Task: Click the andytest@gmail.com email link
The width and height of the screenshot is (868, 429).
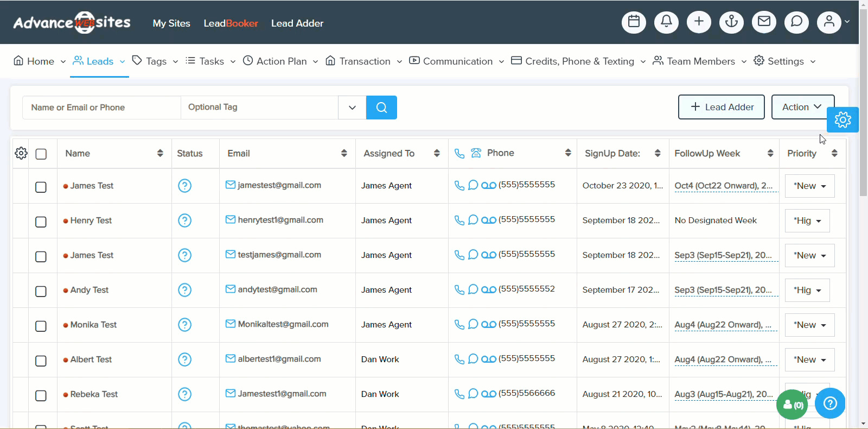Action: click(x=277, y=289)
